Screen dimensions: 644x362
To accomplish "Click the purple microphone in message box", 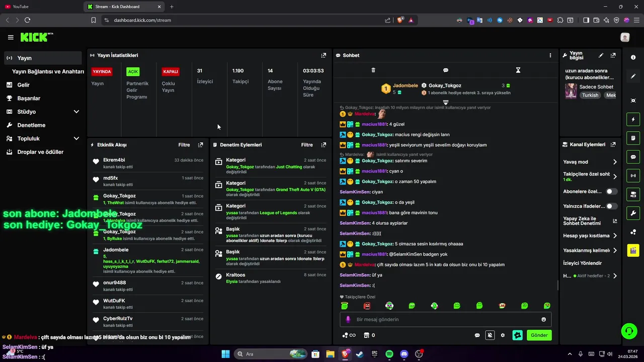I will click(348, 319).
